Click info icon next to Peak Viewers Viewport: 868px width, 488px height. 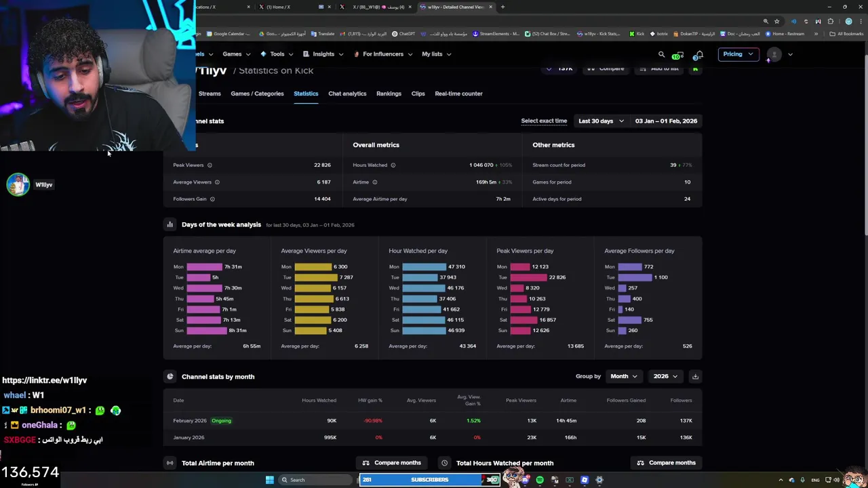point(210,165)
